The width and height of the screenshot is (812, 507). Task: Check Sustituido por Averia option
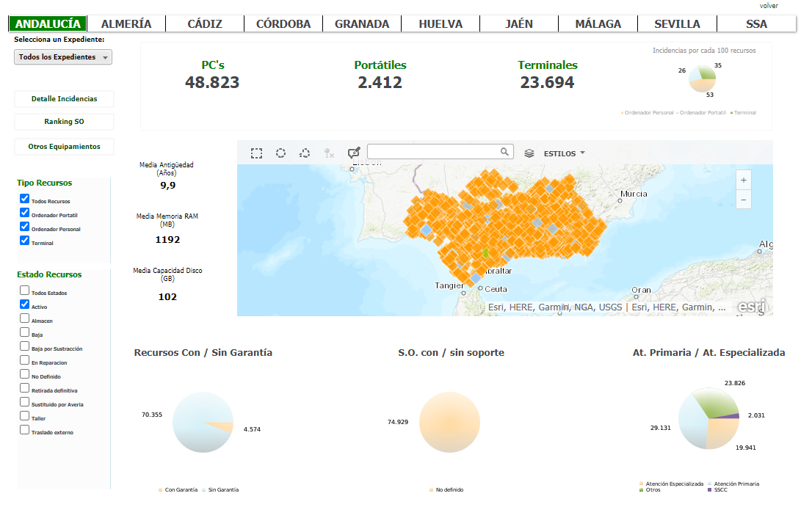(24, 402)
